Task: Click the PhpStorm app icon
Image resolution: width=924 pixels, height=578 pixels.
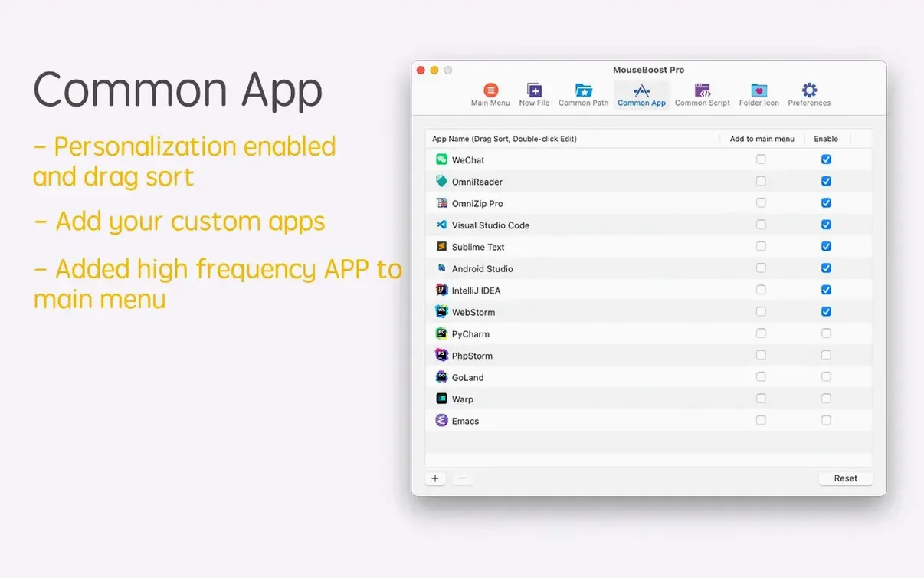Action: [441, 355]
